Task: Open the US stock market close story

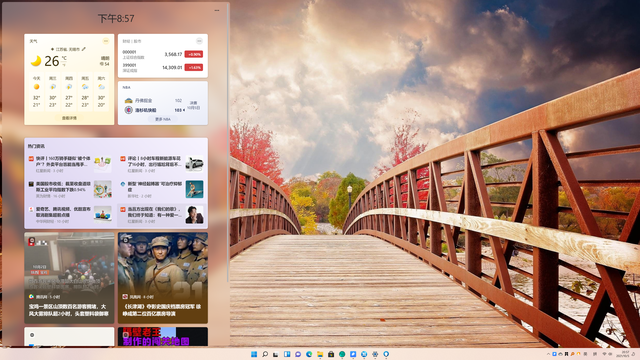Action: click(x=69, y=189)
